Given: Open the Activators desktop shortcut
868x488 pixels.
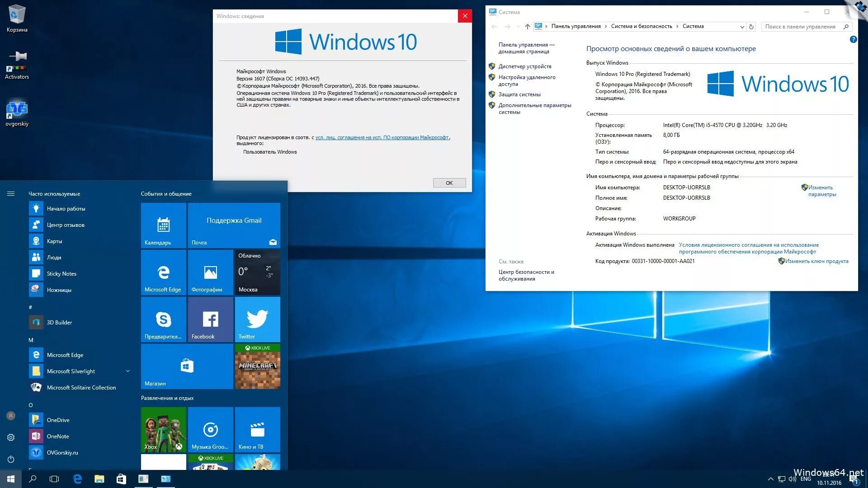Looking at the screenshot, I should click(x=17, y=65).
